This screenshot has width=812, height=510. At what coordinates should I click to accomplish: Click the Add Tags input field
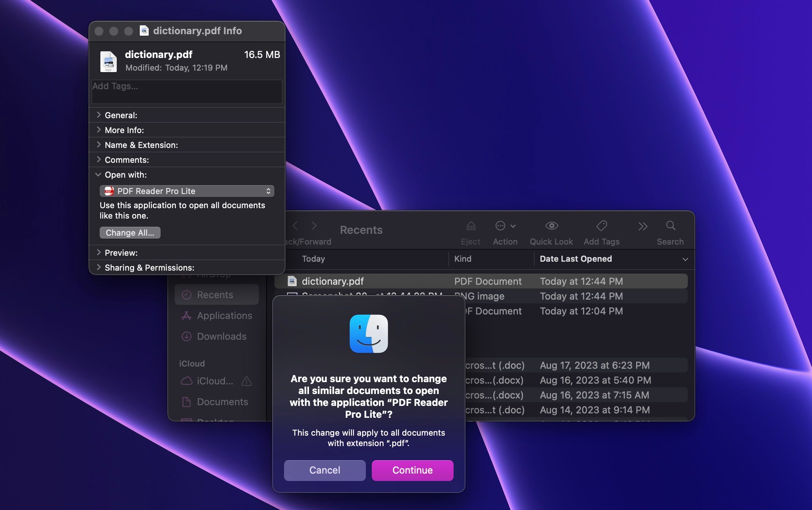187,91
